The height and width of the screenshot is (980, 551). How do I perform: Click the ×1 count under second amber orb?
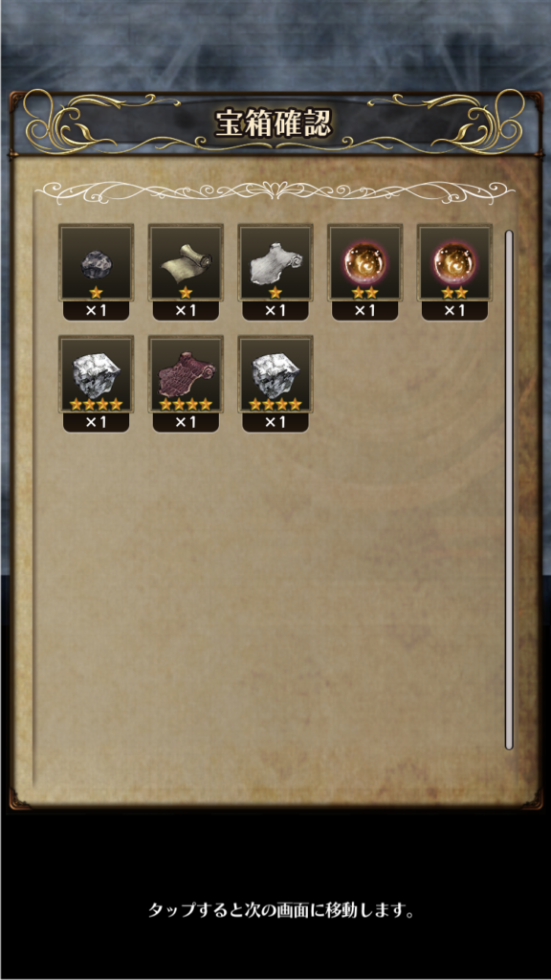pos(454,311)
